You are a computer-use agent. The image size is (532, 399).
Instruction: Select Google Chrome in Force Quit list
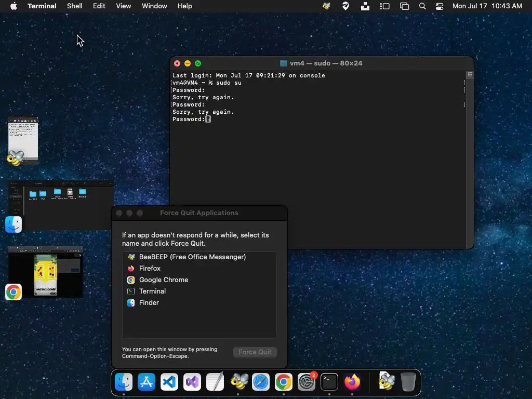(199, 280)
